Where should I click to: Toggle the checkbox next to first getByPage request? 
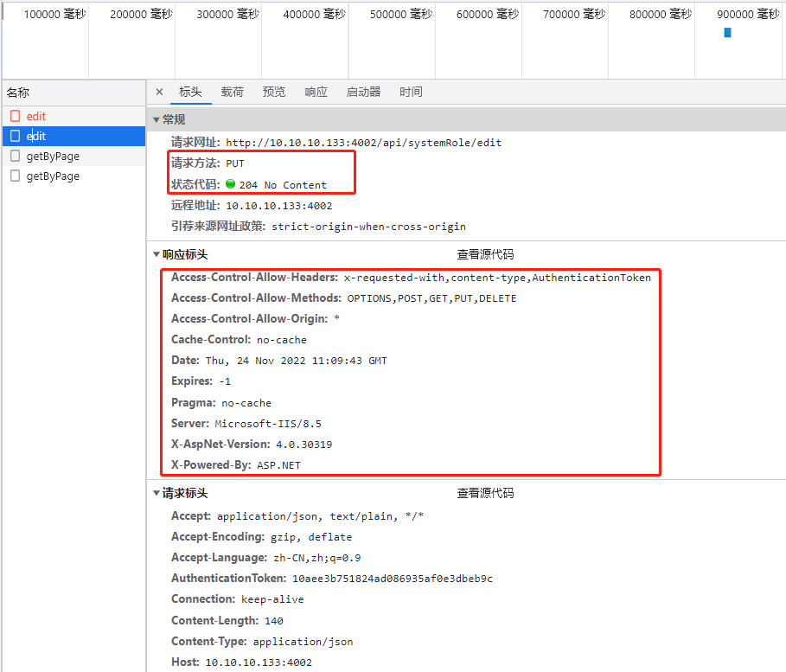click(x=14, y=155)
